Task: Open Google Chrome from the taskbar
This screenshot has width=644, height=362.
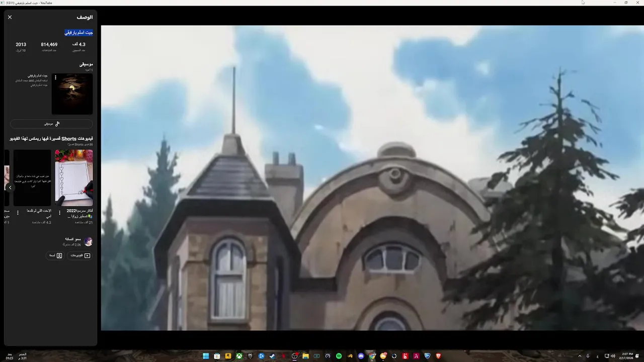Action: (372, 356)
